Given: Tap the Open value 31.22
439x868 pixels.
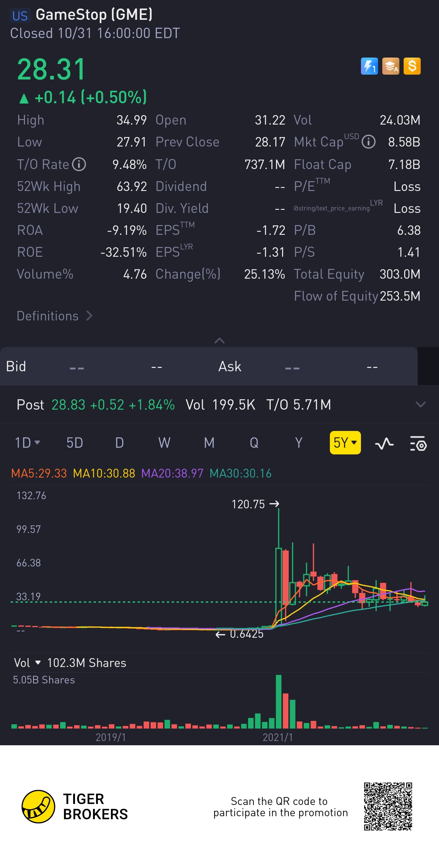Looking at the screenshot, I should pyautogui.click(x=270, y=120).
